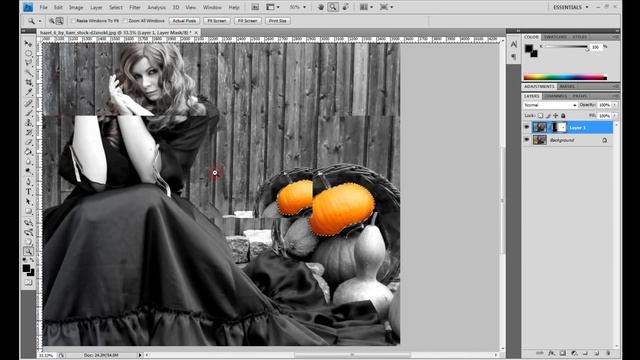Image resolution: width=640 pixels, height=360 pixels.
Task: Select the Clone Stamp tool
Action: coord(28,123)
